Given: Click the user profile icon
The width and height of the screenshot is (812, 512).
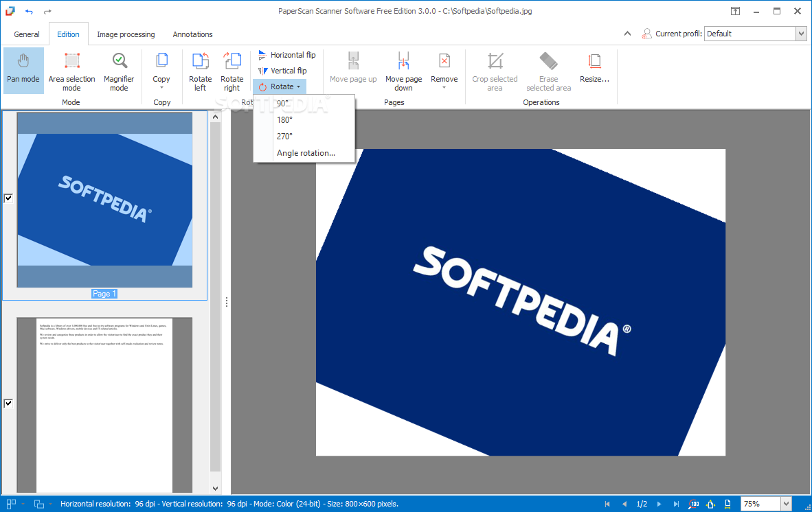Looking at the screenshot, I should pyautogui.click(x=646, y=34).
